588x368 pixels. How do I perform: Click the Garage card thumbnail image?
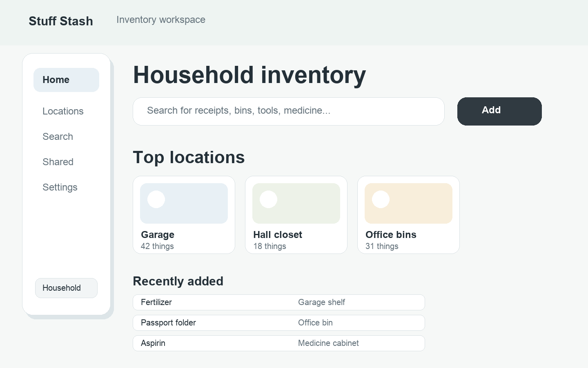(x=184, y=203)
